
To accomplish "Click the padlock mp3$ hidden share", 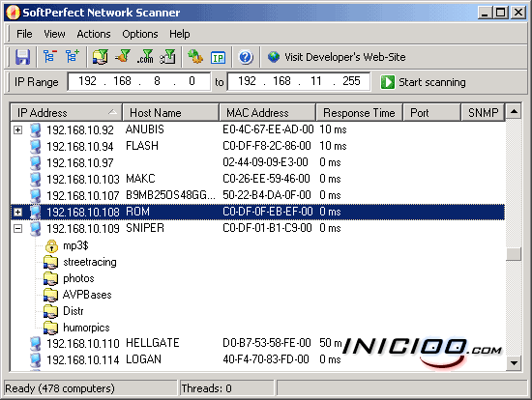I will (x=67, y=245).
